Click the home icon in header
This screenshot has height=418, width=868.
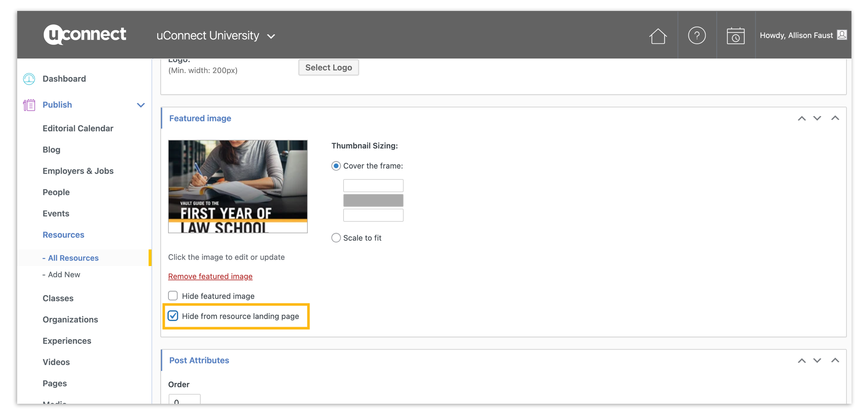pos(658,36)
